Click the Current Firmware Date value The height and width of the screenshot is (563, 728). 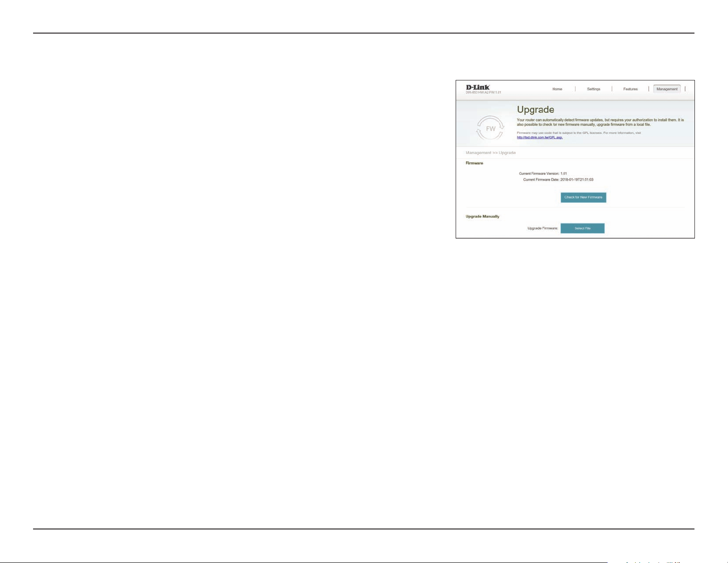pos(577,180)
